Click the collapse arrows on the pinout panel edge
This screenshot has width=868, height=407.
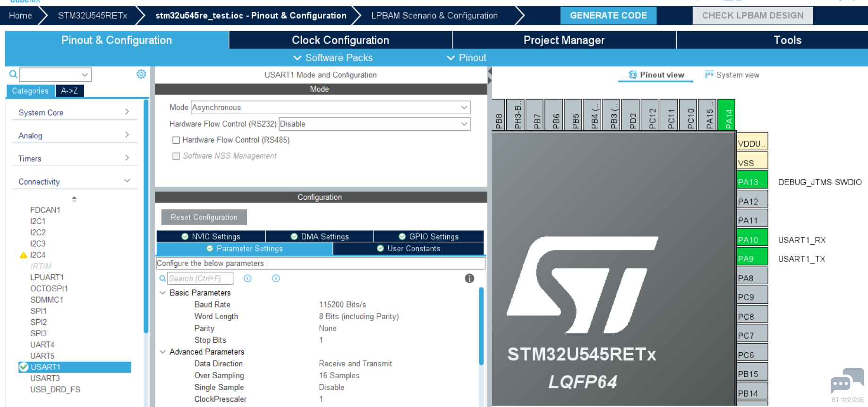(490, 76)
